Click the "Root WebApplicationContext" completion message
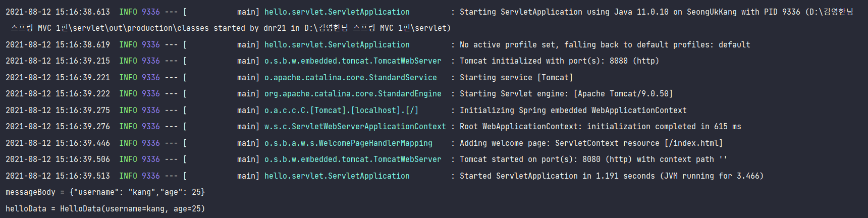 click(600, 127)
